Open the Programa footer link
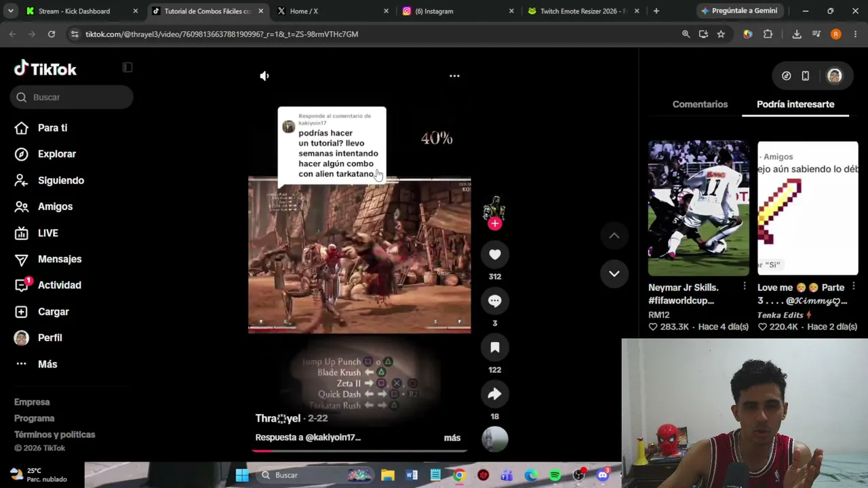 tap(34, 418)
